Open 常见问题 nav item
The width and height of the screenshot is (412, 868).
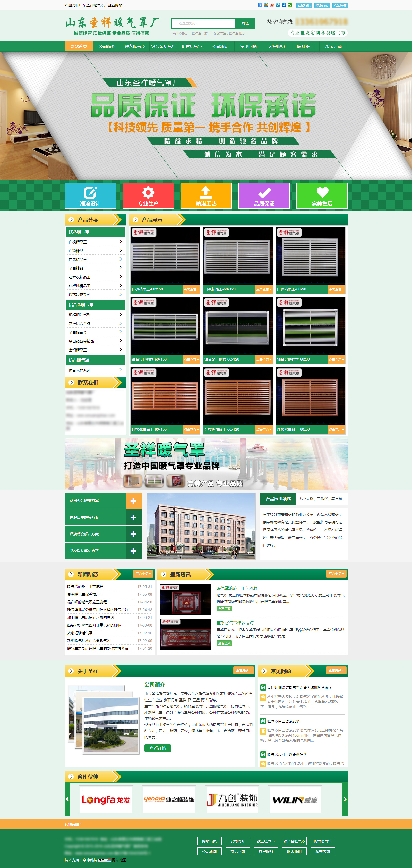(248, 46)
